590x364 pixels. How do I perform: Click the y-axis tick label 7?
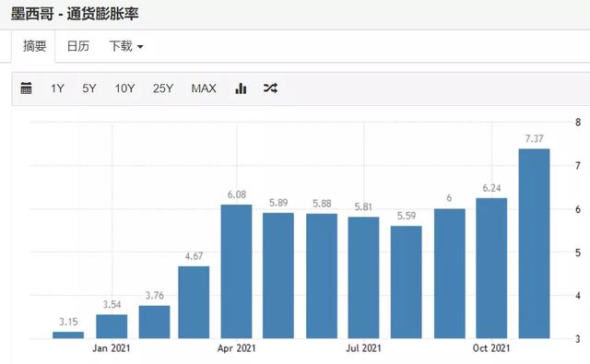[x=578, y=166]
